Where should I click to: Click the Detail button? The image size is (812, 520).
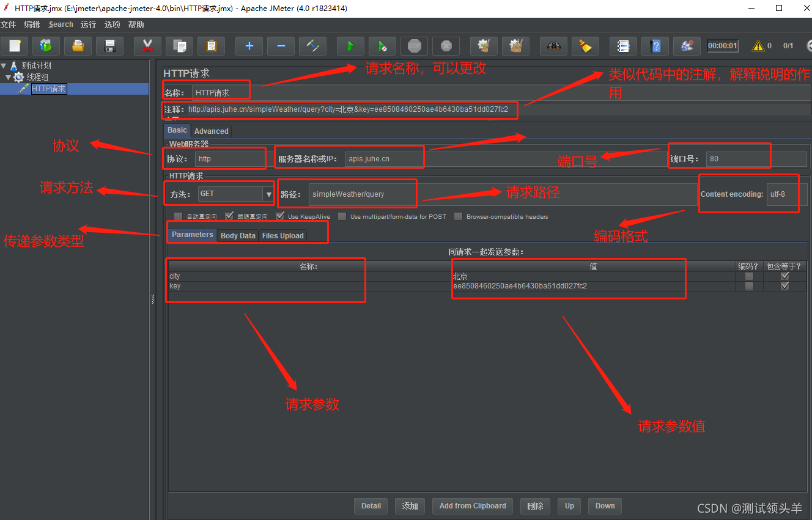point(371,505)
